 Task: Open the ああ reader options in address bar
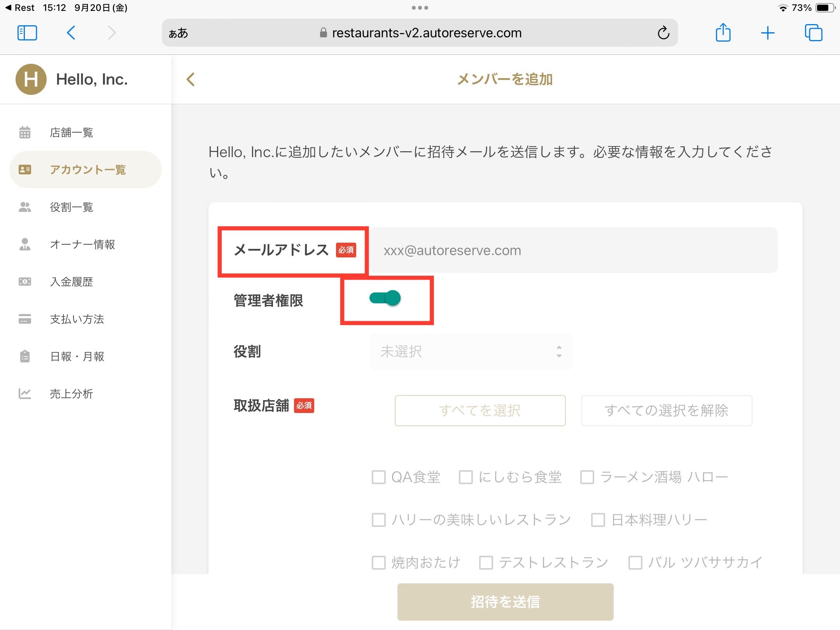click(178, 33)
